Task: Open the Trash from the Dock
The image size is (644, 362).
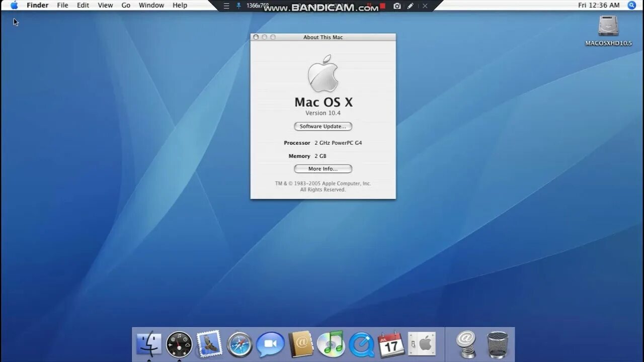Action: (497, 344)
